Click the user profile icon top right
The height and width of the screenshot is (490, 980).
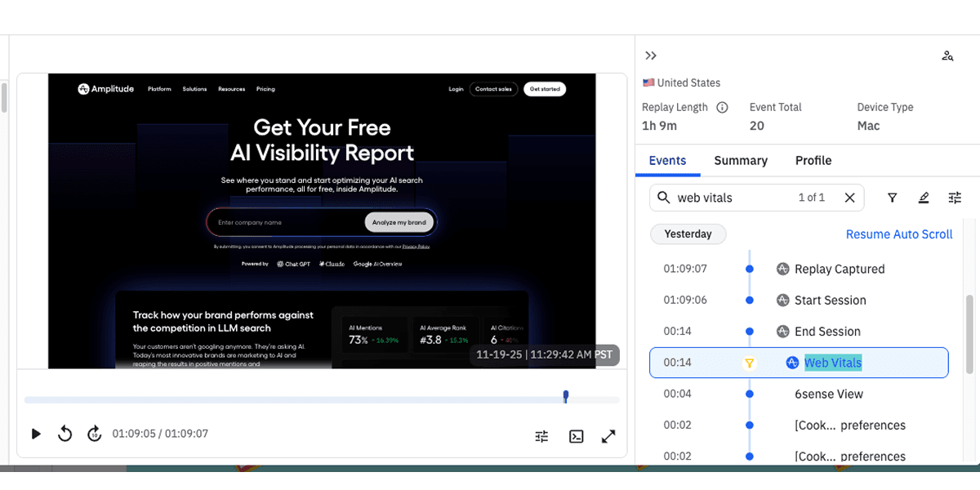(x=947, y=56)
